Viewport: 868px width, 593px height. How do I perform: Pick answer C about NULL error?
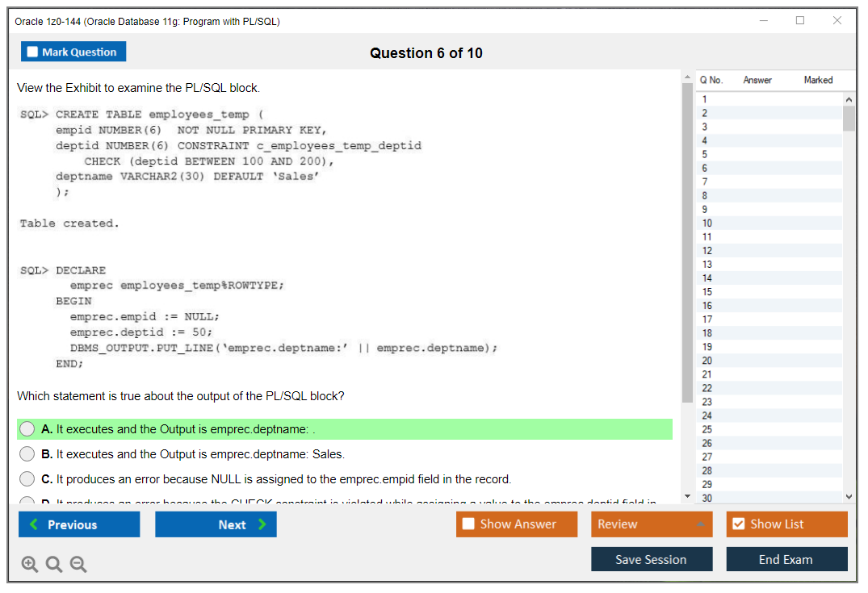(27, 479)
